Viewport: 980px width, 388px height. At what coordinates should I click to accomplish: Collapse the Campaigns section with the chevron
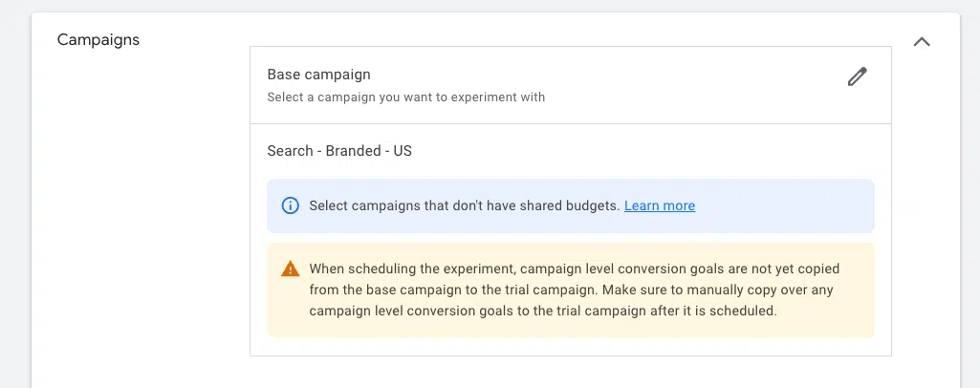[922, 41]
